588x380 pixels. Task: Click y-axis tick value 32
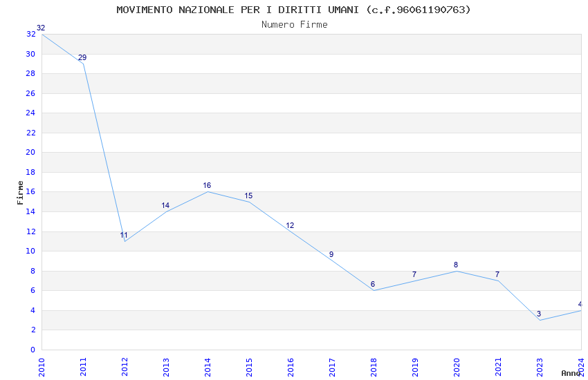pyautogui.click(x=30, y=34)
